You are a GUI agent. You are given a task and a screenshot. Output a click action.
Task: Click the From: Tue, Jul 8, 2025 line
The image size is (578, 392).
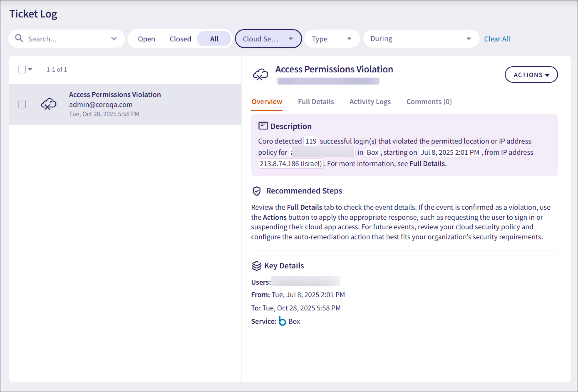(x=298, y=294)
